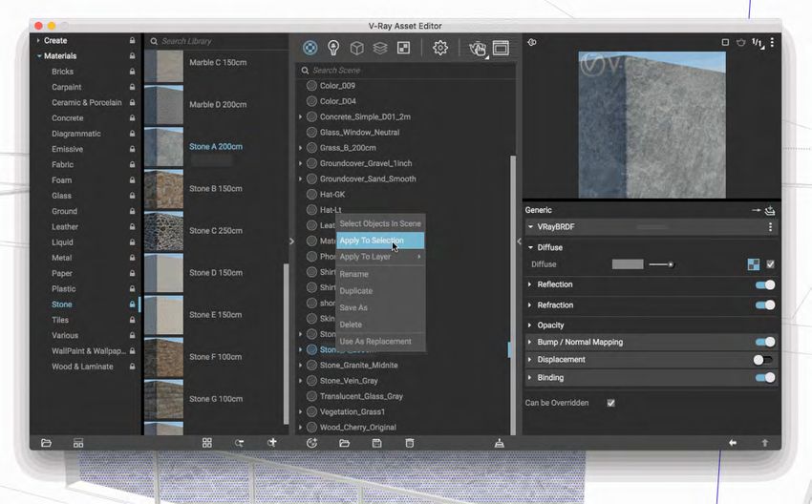Open the Geometry cube icon
The width and height of the screenshot is (812, 504).
click(357, 48)
